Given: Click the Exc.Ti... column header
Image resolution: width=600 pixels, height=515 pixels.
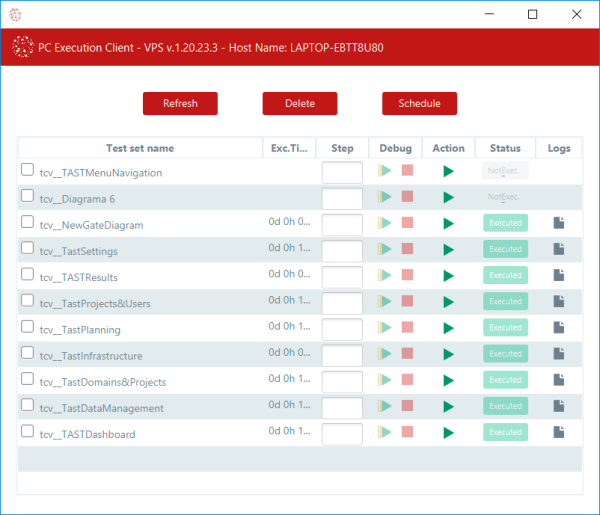Looking at the screenshot, I should click(x=289, y=148).
